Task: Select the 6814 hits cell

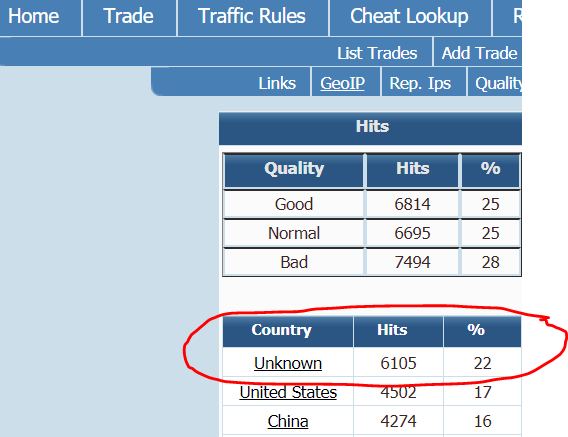Action: 412,204
